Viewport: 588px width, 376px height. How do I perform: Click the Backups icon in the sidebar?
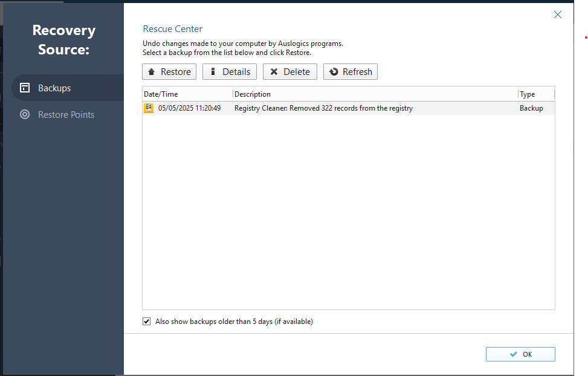coord(25,88)
